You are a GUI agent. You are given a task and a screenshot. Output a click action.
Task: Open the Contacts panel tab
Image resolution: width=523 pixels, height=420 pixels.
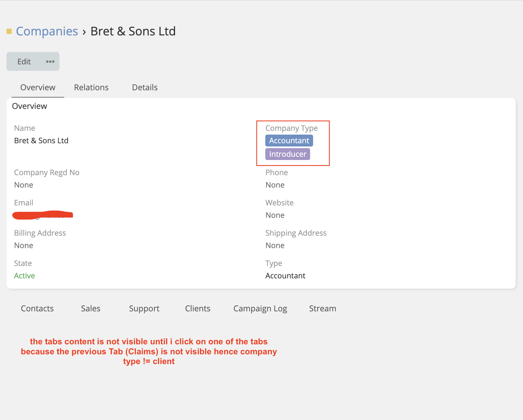point(37,308)
